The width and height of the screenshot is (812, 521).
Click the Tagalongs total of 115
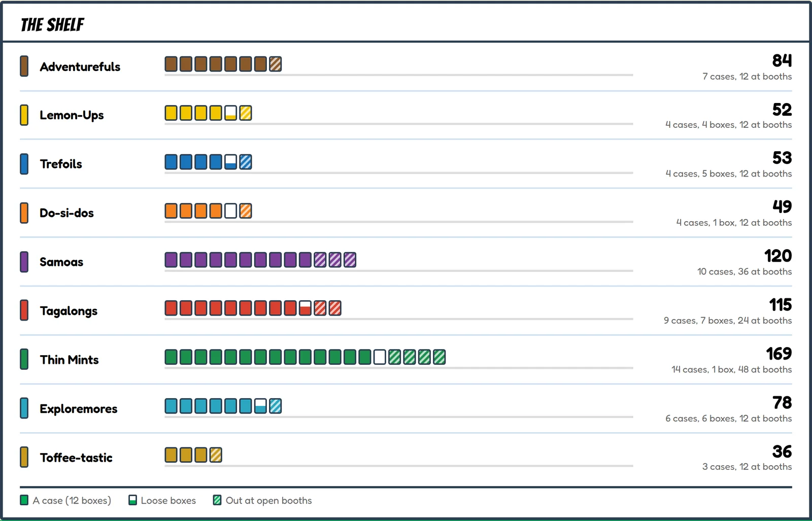(781, 304)
